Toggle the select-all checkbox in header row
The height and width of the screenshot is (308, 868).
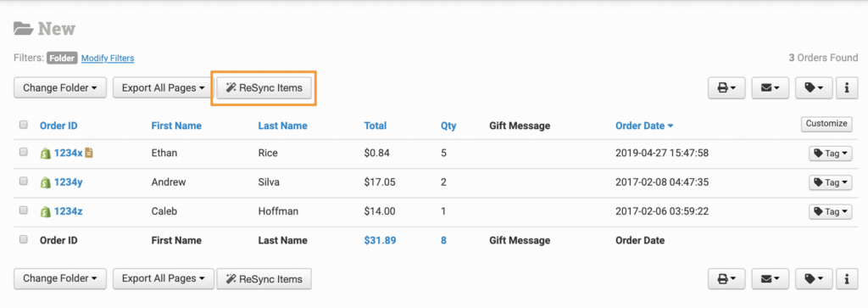[23, 126]
